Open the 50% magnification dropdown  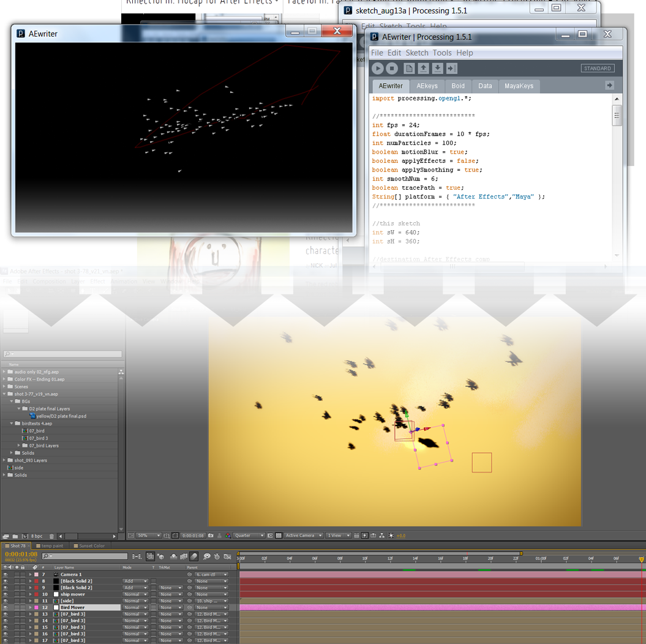149,535
